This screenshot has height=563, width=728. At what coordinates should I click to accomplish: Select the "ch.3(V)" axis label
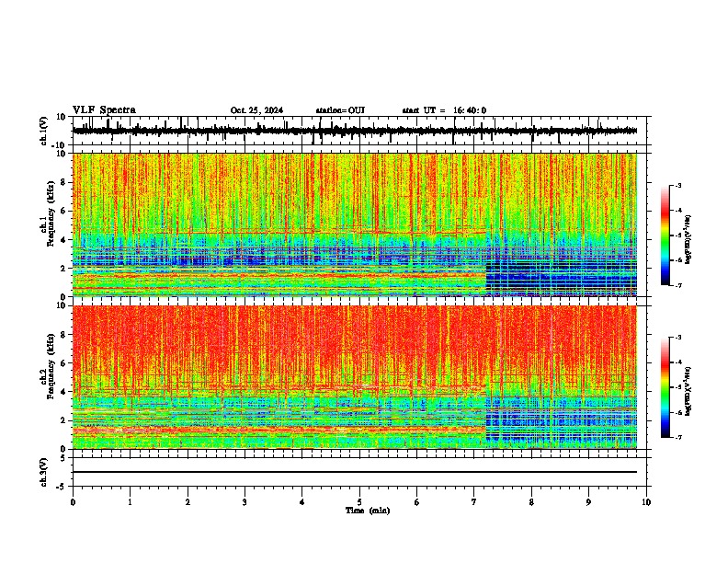(x=43, y=472)
